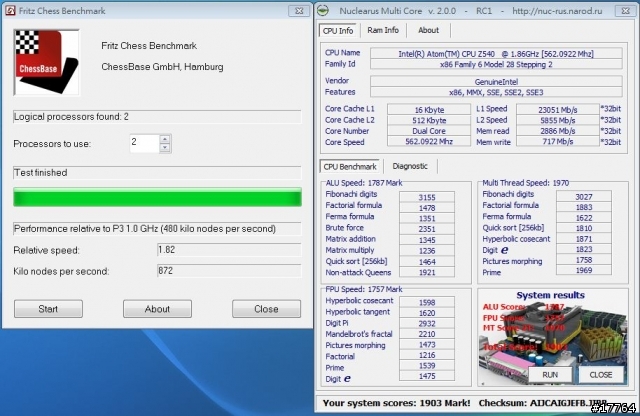Click the green test progress bar

coord(158,197)
